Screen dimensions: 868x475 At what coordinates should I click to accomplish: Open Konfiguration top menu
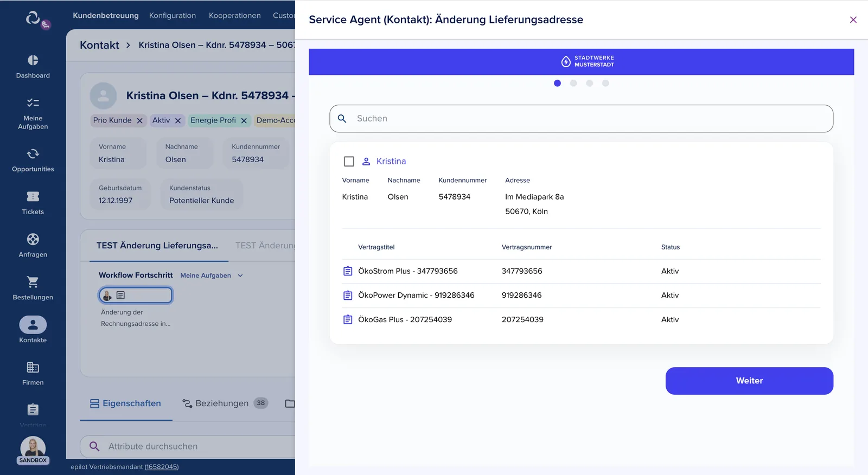tap(173, 16)
